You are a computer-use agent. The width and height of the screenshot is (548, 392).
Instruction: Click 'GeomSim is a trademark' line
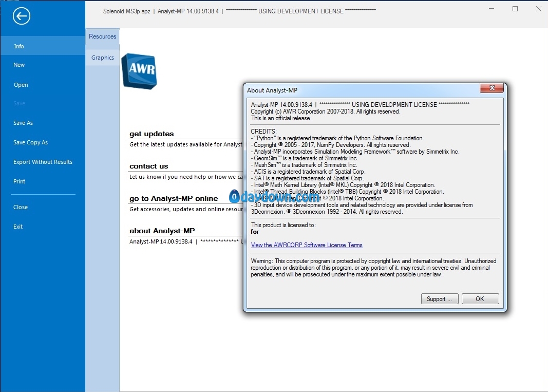click(x=305, y=158)
